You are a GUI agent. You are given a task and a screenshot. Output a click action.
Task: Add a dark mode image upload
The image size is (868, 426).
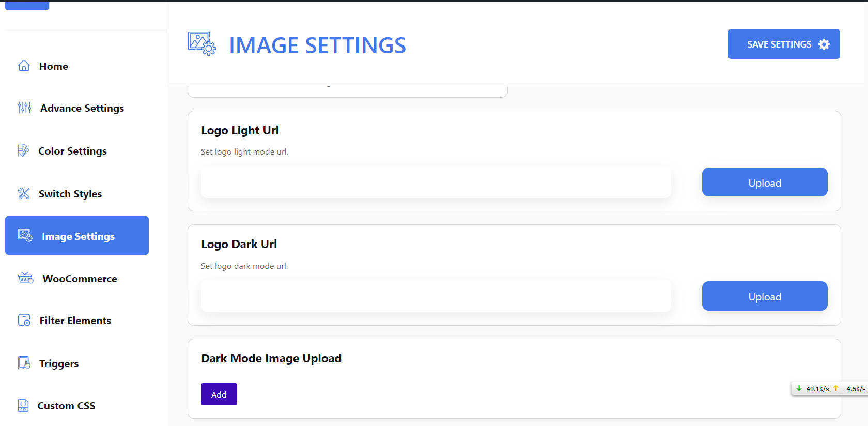tap(219, 394)
